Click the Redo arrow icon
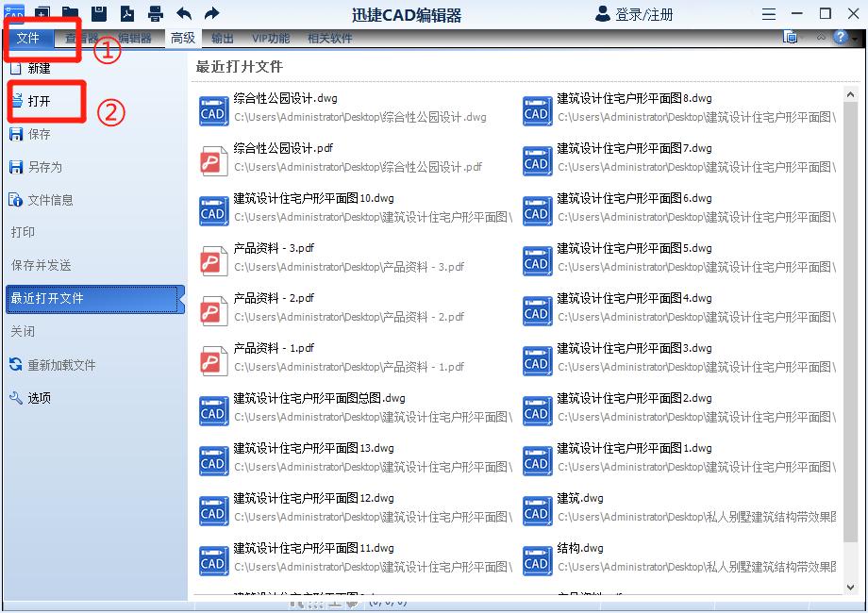 tap(212, 12)
